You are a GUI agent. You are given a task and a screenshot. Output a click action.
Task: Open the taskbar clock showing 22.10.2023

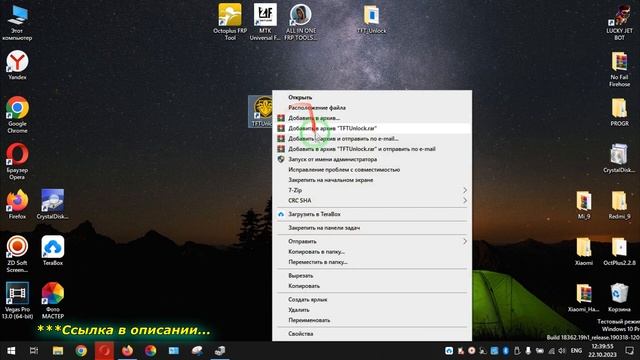(x=602, y=351)
